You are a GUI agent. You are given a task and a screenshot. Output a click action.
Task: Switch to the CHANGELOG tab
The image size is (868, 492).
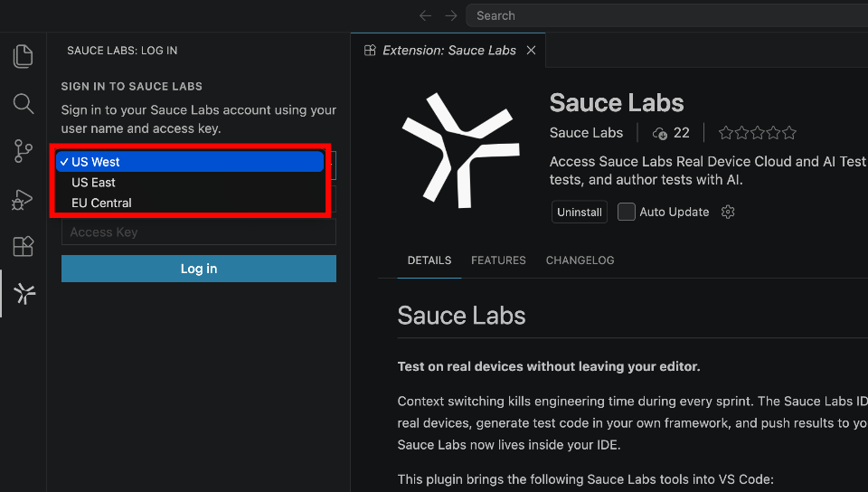click(x=580, y=260)
